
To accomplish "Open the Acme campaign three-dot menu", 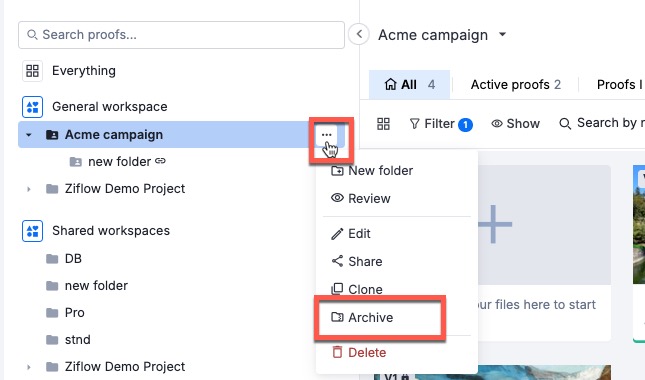I will (x=327, y=135).
